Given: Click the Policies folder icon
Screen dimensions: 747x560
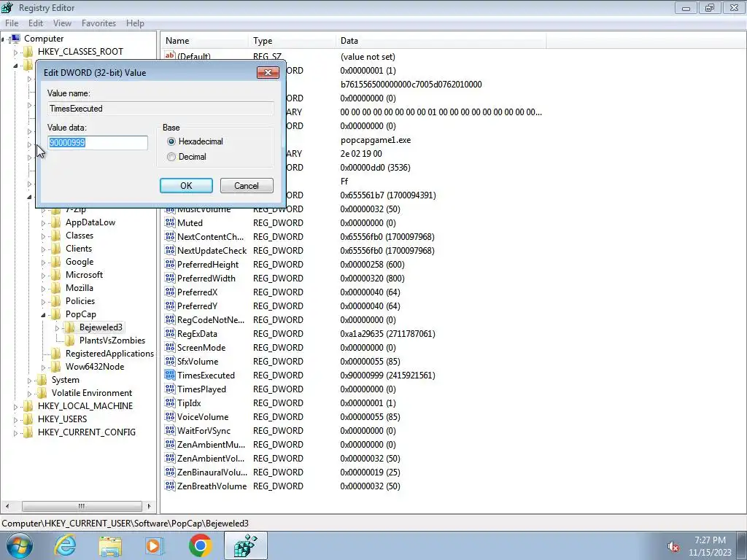Looking at the screenshot, I should coord(55,301).
